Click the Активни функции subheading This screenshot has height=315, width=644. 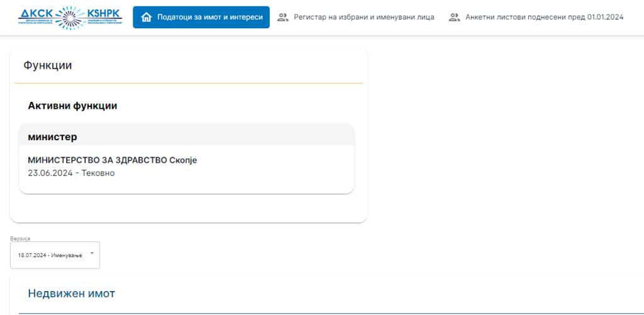point(72,106)
